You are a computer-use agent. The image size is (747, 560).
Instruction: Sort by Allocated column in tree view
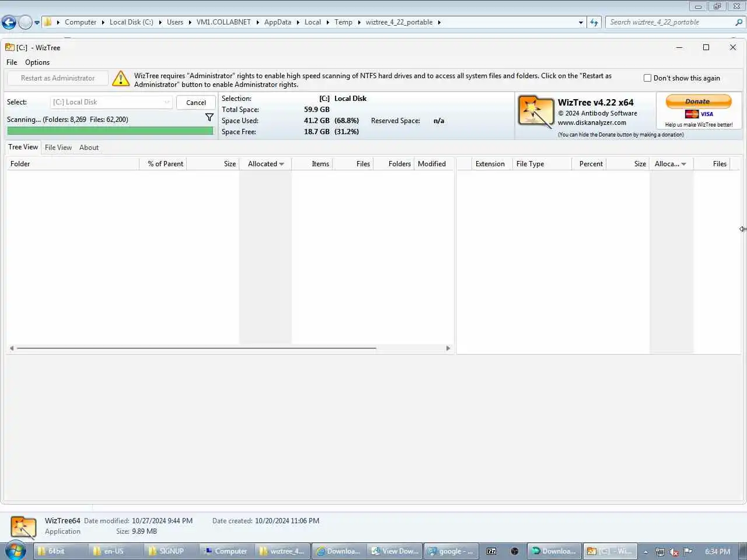[x=266, y=164]
